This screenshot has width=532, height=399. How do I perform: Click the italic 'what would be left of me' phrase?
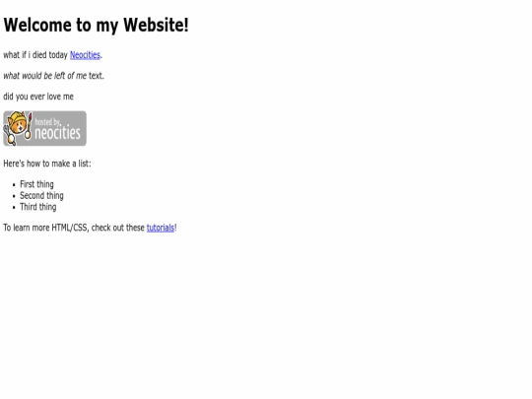[x=45, y=76]
